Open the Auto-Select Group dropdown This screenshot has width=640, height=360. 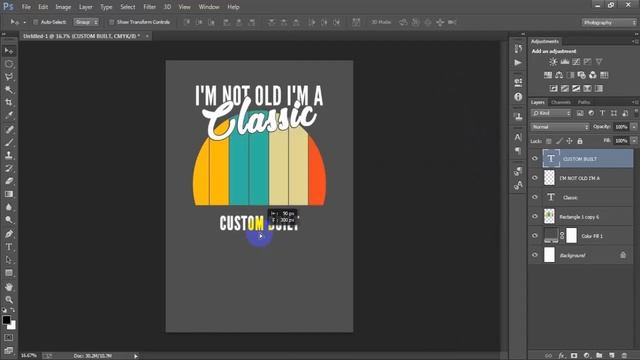coord(86,22)
